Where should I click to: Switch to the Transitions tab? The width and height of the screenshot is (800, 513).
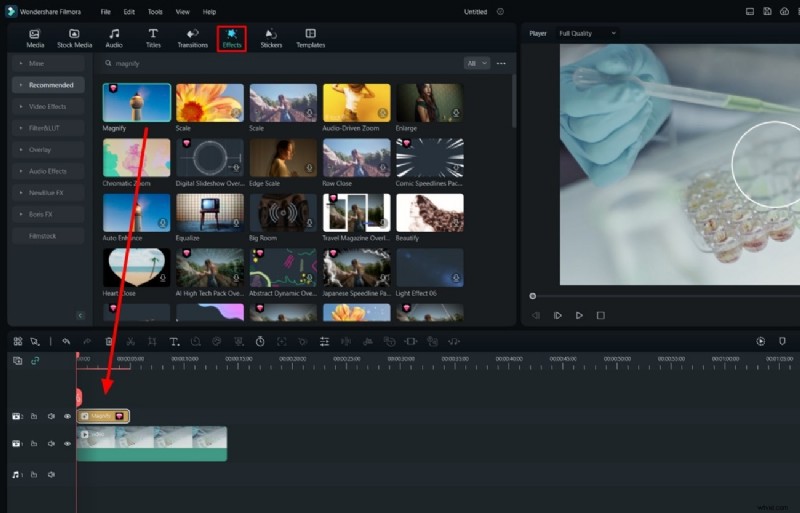[192, 38]
